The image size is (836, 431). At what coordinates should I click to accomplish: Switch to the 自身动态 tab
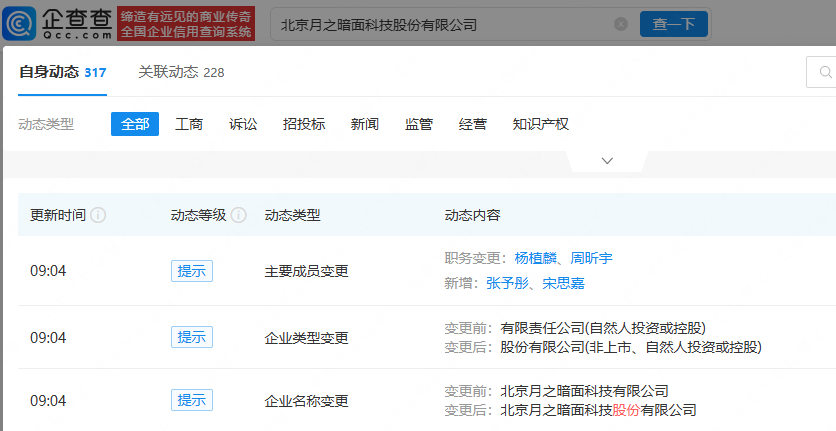coord(62,72)
